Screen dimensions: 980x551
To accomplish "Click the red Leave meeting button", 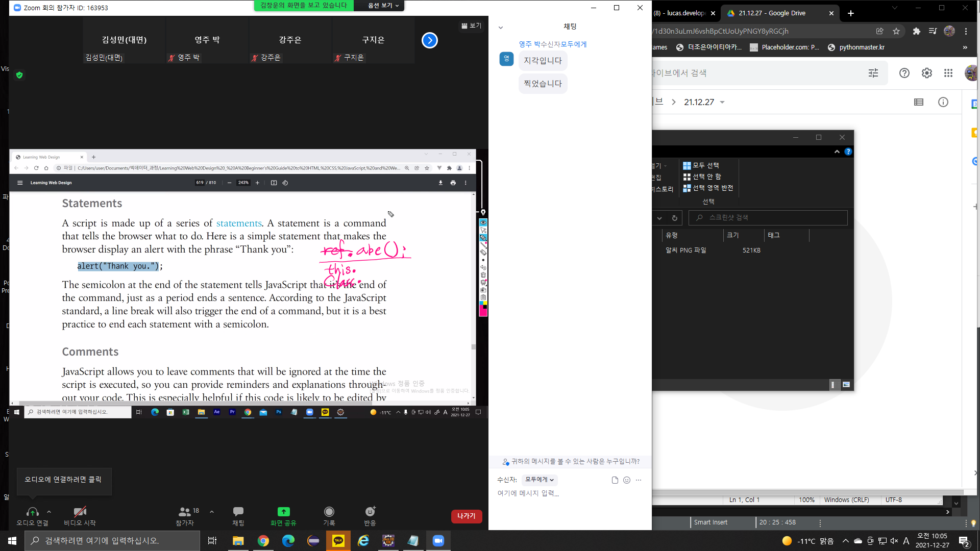I will tap(466, 516).
